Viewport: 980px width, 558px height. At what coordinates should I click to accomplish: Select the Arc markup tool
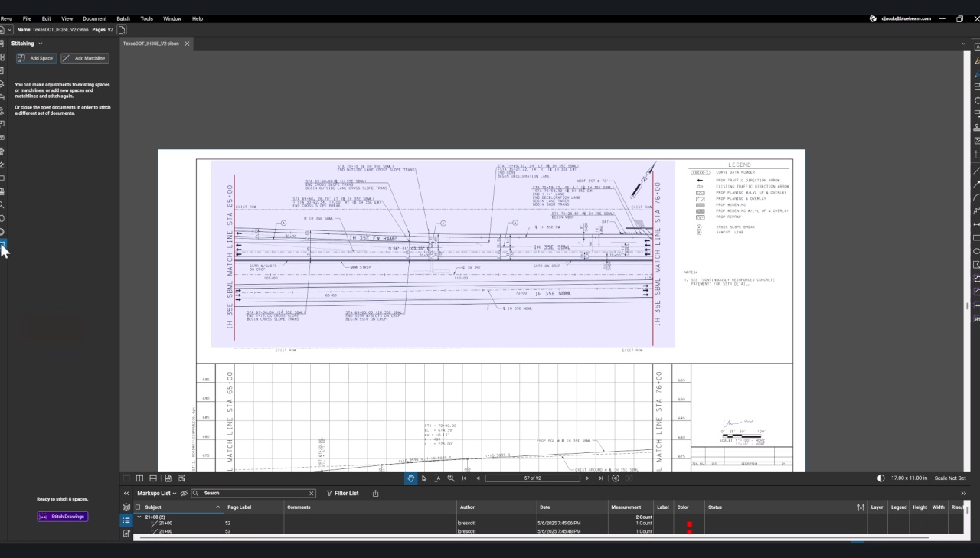(x=977, y=197)
